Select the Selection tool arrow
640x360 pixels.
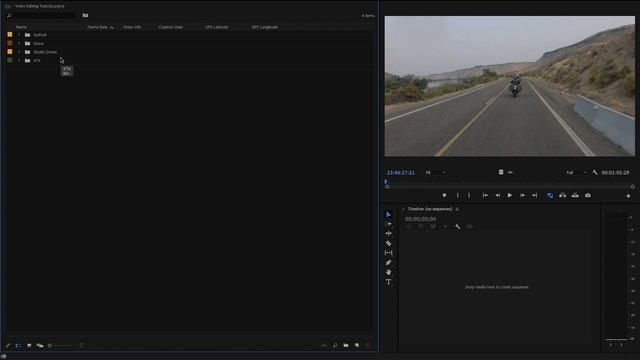[388, 214]
